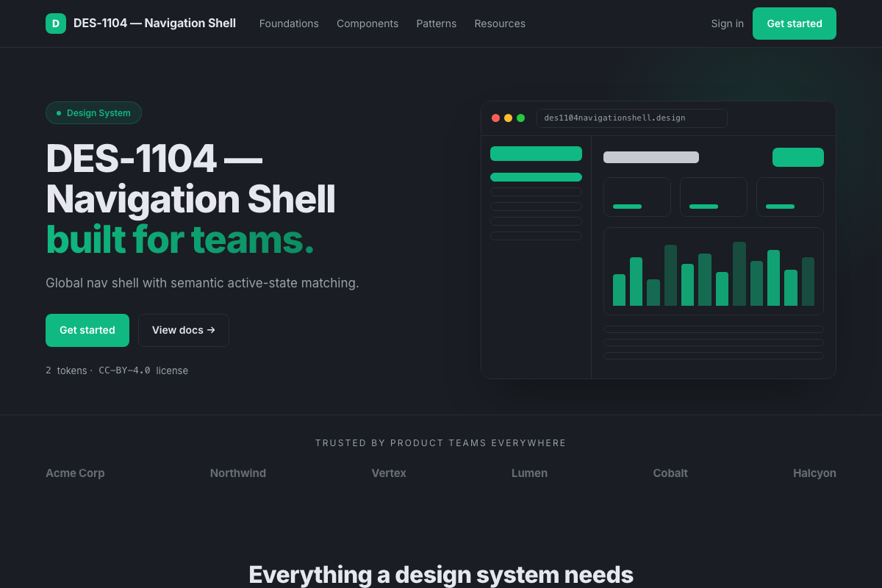Screen dimensions: 882x588
Task: Click the green dot in mockup window
Action: point(521,118)
